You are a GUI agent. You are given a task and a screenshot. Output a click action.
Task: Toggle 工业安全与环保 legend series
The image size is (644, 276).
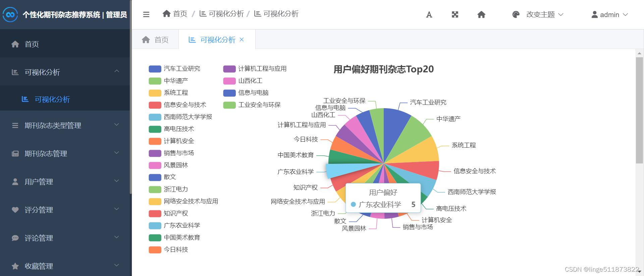click(252, 105)
